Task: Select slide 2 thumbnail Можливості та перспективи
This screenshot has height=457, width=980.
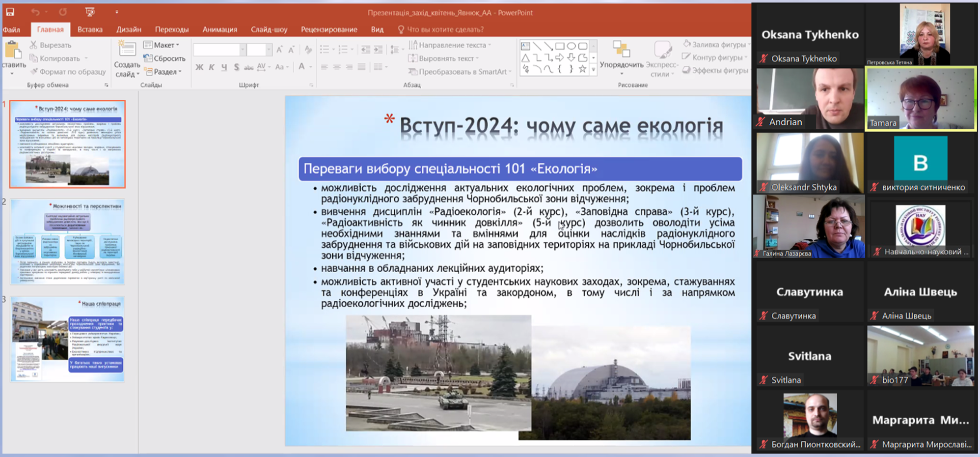Action: [x=68, y=241]
